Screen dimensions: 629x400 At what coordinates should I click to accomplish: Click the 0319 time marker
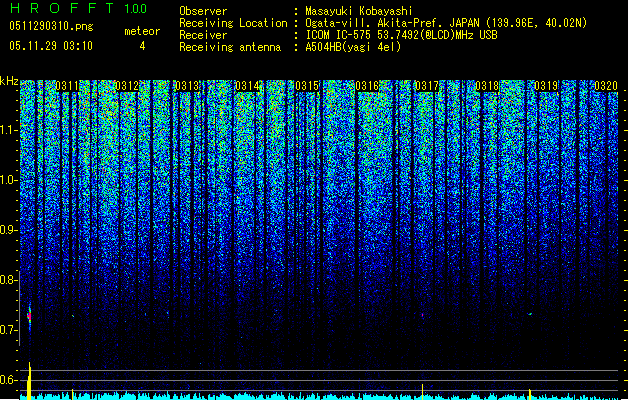pos(547,86)
